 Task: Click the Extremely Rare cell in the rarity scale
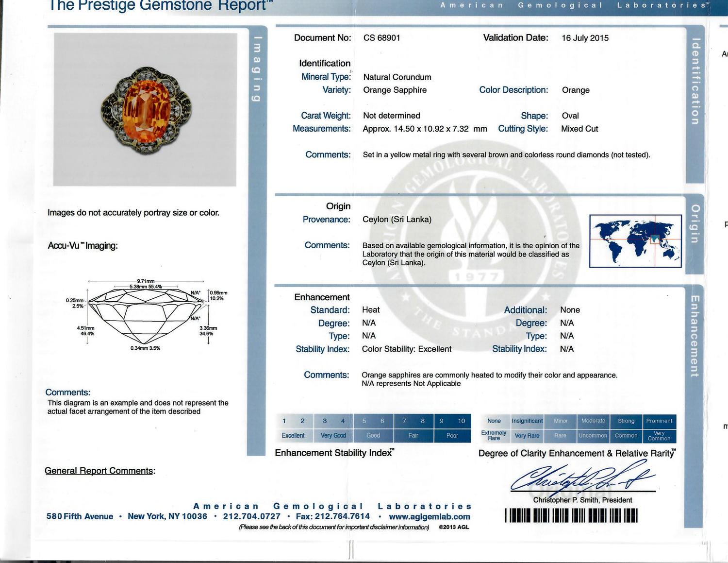point(494,436)
